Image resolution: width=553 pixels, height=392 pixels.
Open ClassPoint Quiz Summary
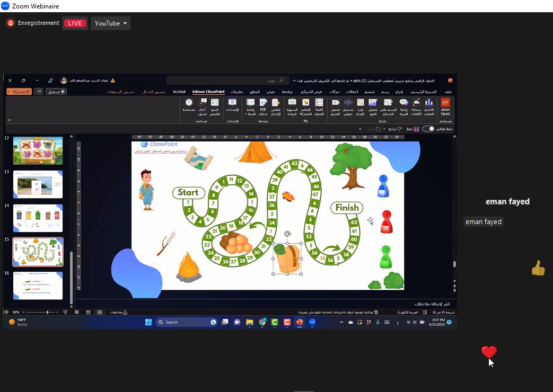click(x=276, y=106)
